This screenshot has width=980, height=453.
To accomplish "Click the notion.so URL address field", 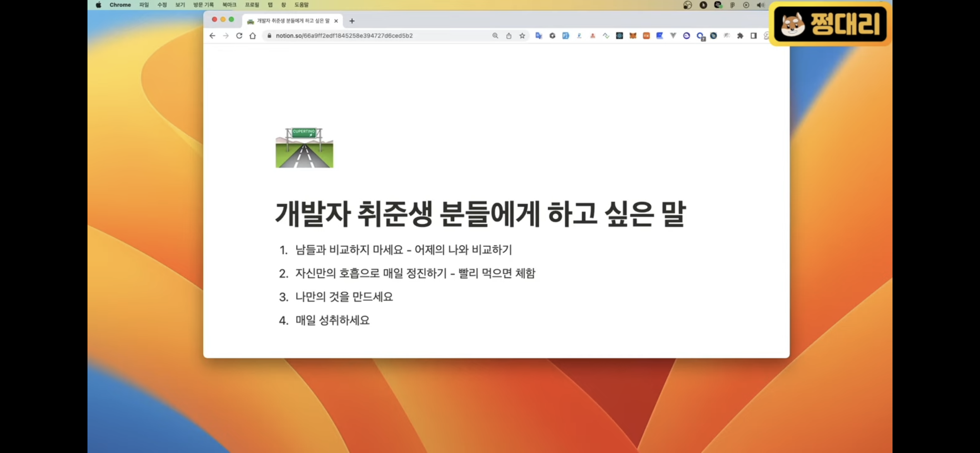I will 344,36.
